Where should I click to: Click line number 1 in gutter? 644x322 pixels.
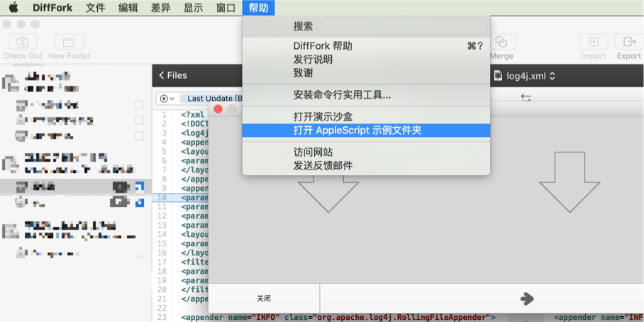[x=164, y=115]
